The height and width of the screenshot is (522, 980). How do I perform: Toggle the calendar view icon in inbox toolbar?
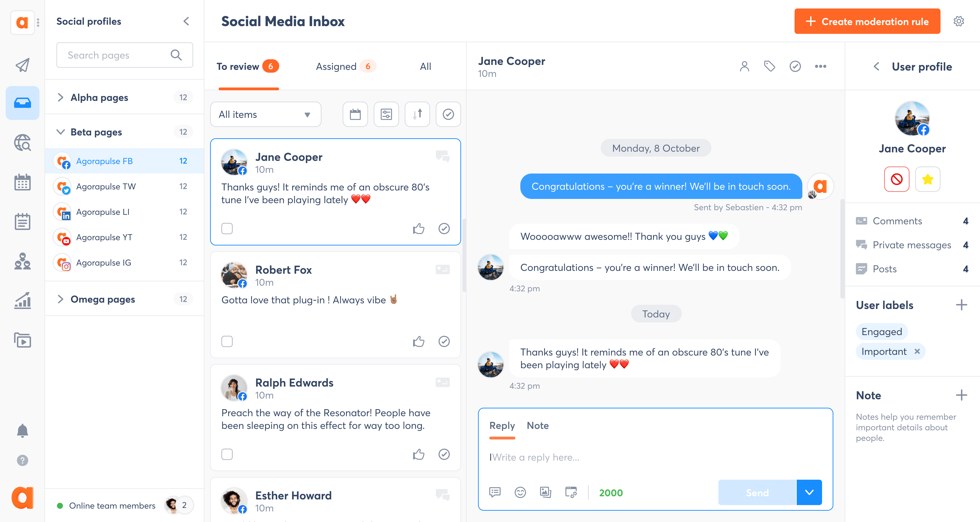[355, 115]
